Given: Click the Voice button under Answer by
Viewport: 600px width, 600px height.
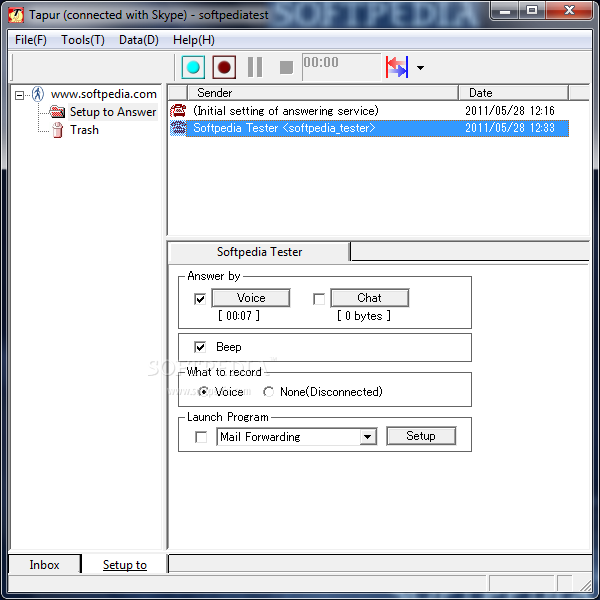Looking at the screenshot, I should coord(251,298).
